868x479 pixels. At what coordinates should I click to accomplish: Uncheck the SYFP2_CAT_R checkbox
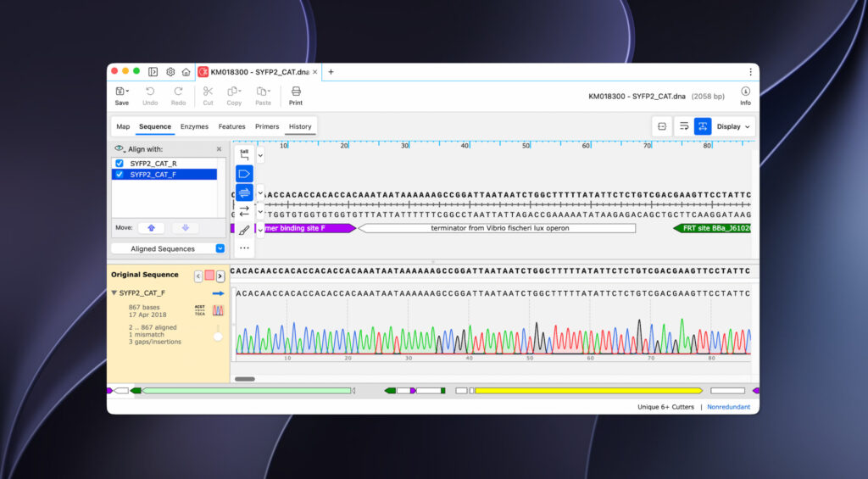[x=119, y=164]
